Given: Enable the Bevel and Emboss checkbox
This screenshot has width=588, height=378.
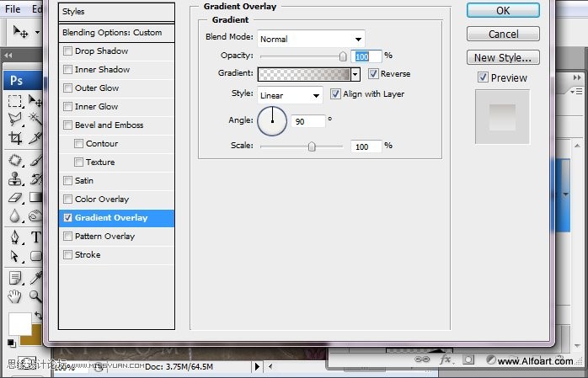Looking at the screenshot, I should tap(68, 125).
